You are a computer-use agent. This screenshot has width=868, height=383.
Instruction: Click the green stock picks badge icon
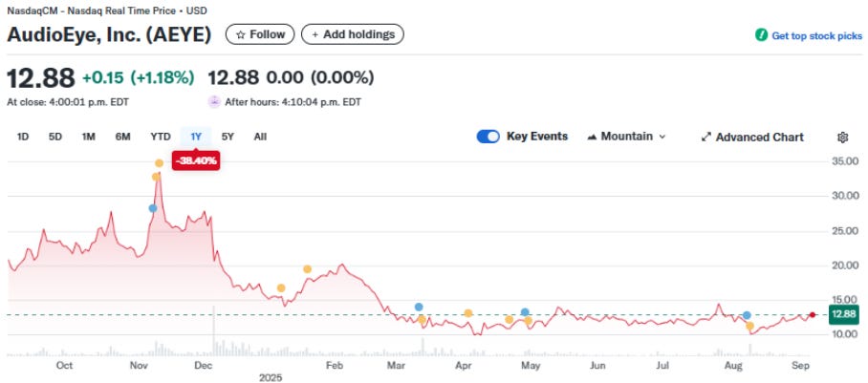click(761, 35)
